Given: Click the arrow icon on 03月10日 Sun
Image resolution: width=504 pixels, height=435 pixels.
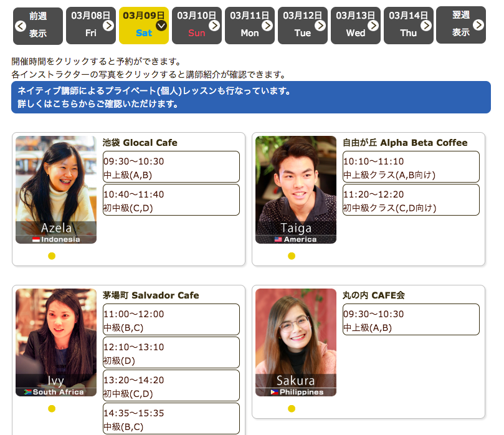Looking at the screenshot, I should [214, 26].
